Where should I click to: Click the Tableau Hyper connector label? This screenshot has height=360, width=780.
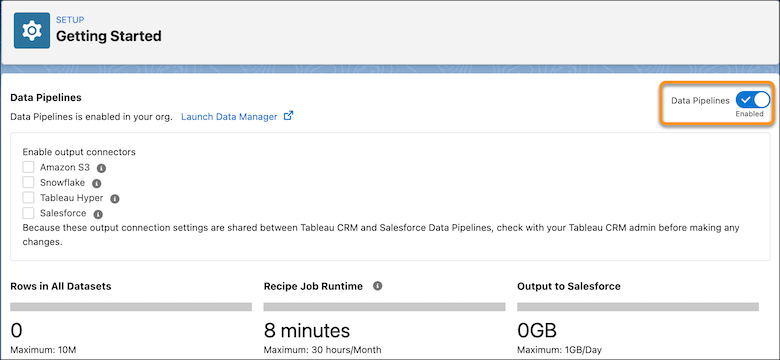pos(72,198)
